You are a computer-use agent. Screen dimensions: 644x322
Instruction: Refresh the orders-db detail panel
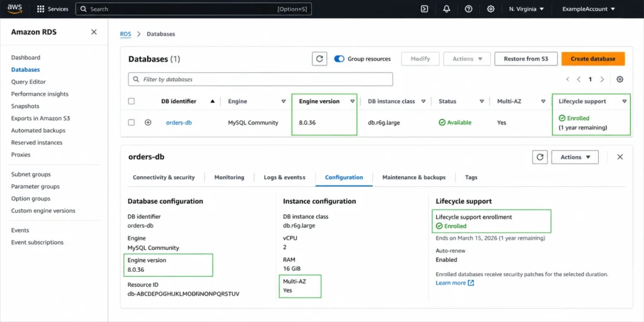(540, 157)
